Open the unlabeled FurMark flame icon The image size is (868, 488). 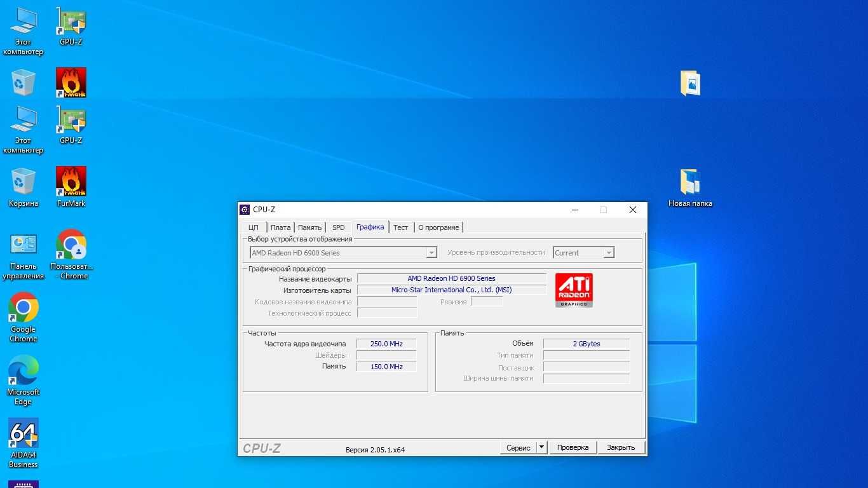71,83
